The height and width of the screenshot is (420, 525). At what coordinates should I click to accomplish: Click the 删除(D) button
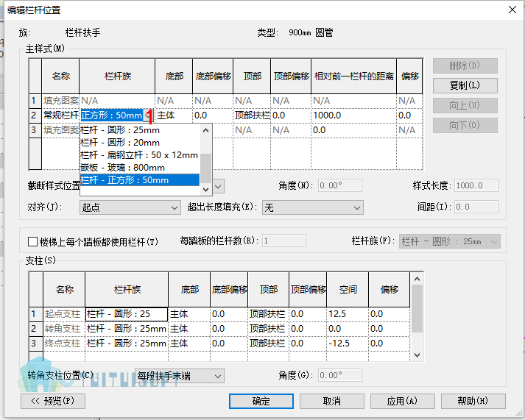point(465,66)
